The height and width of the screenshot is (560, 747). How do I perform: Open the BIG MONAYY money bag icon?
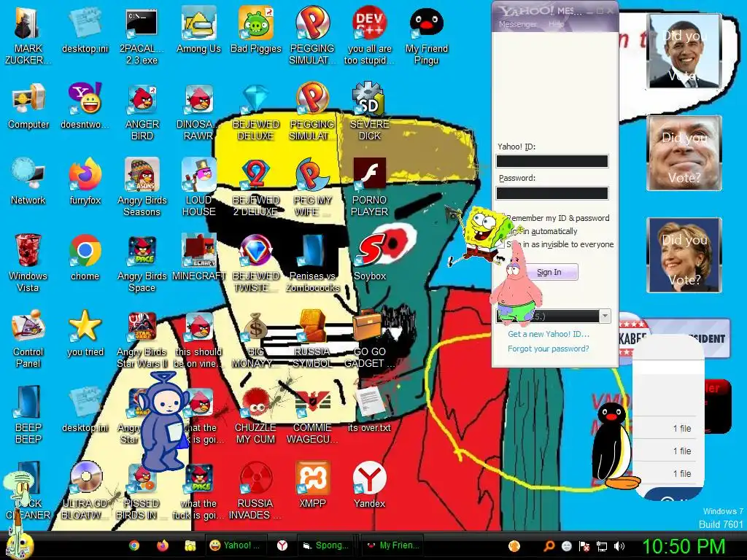pyautogui.click(x=256, y=338)
